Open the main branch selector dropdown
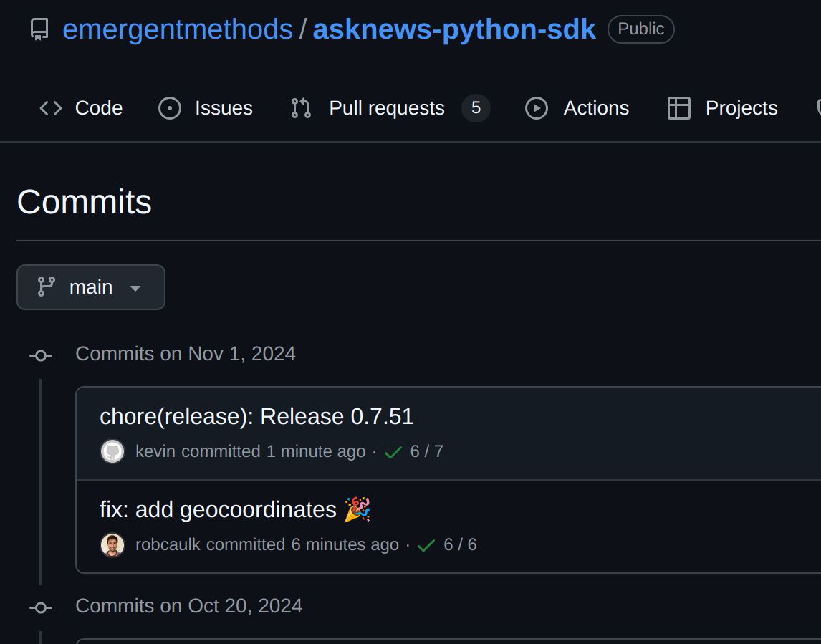This screenshot has width=821, height=644. 91,287
